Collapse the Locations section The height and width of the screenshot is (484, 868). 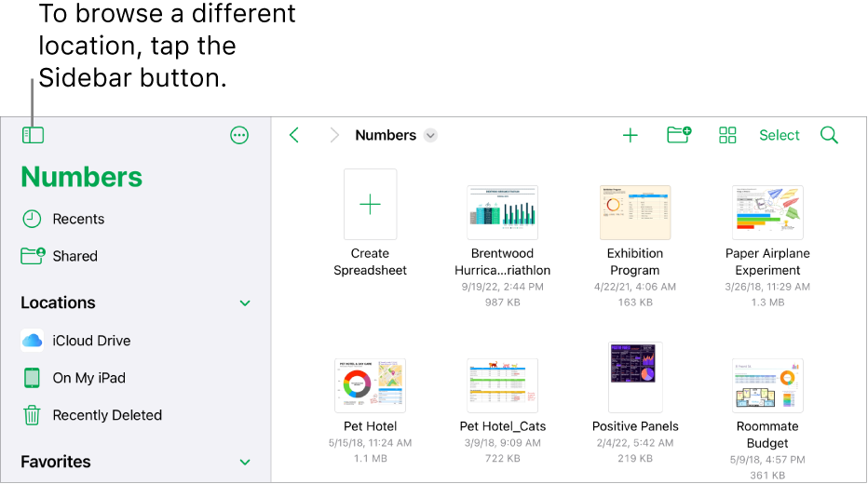coord(245,303)
